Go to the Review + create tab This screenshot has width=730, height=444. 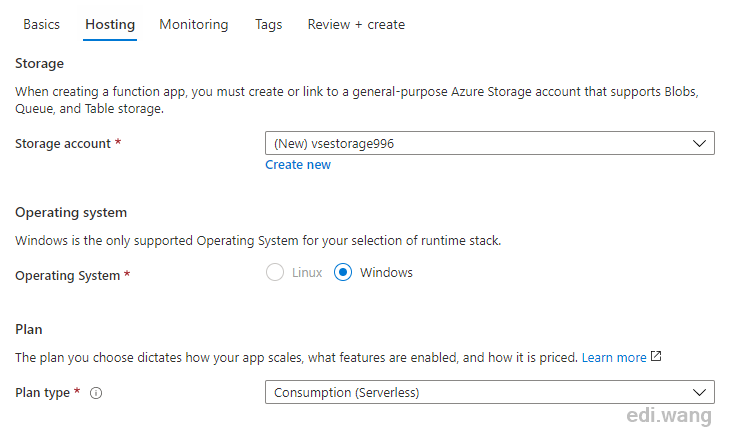pyautogui.click(x=356, y=24)
